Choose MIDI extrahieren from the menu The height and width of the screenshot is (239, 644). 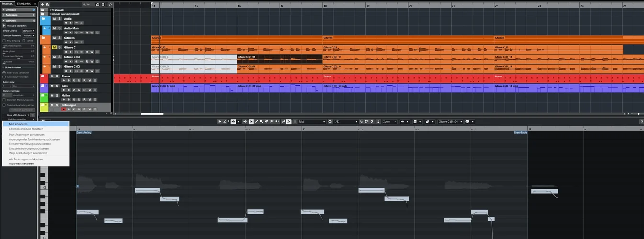[x=18, y=124]
